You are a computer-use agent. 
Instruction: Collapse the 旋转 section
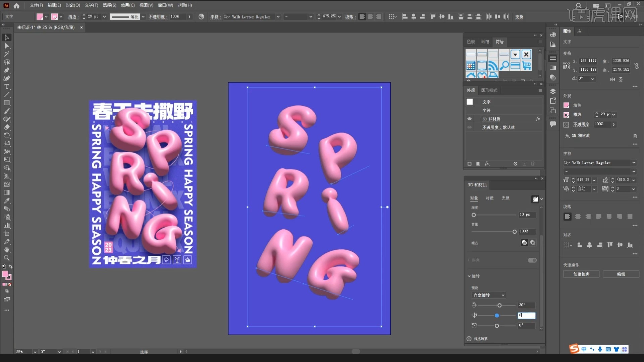pyautogui.click(x=469, y=276)
